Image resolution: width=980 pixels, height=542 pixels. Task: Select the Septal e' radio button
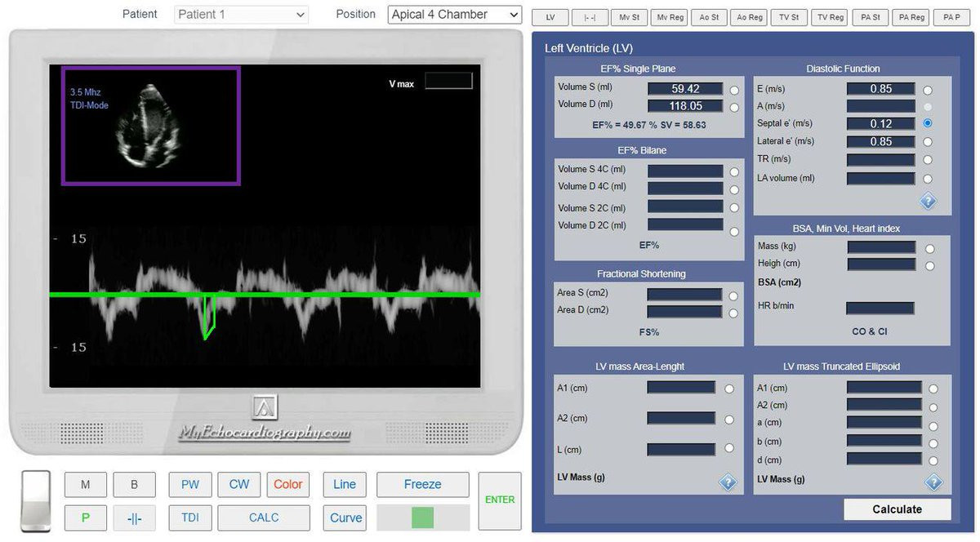pyautogui.click(x=927, y=123)
